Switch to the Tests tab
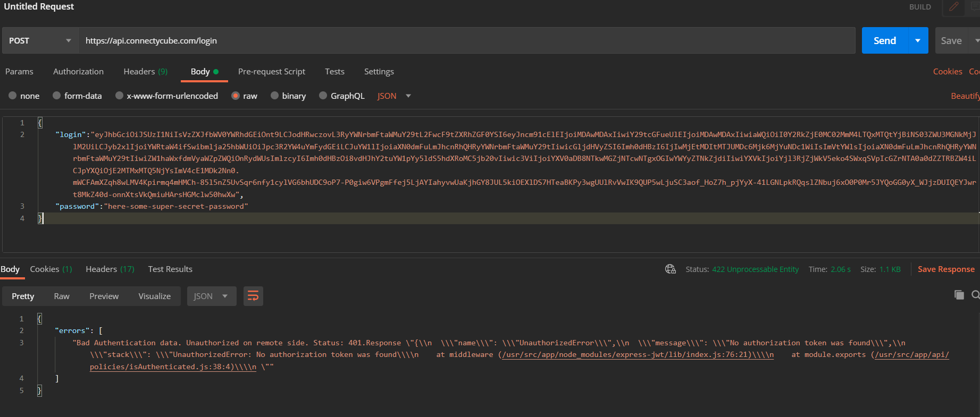This screenshot has height=417, width=980. click(334, 71)
